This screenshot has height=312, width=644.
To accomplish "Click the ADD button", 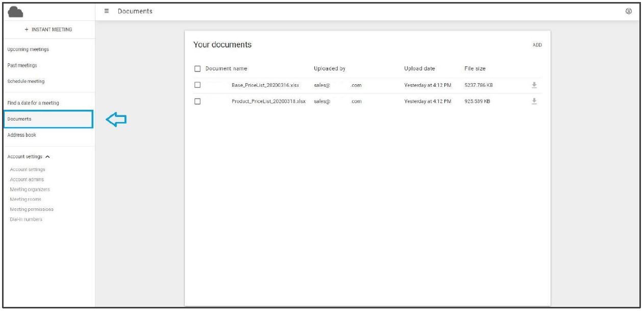I will (537, 45).
